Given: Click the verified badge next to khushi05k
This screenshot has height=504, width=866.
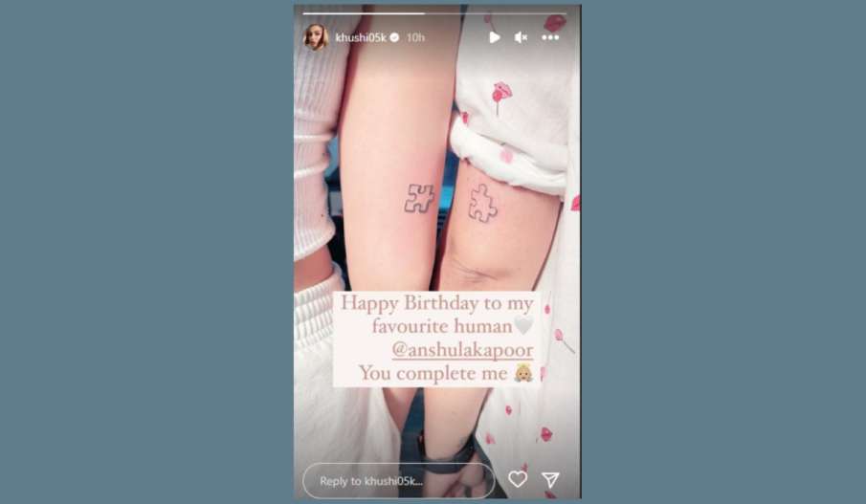Looking at the screenshot, I should (394, 37).
